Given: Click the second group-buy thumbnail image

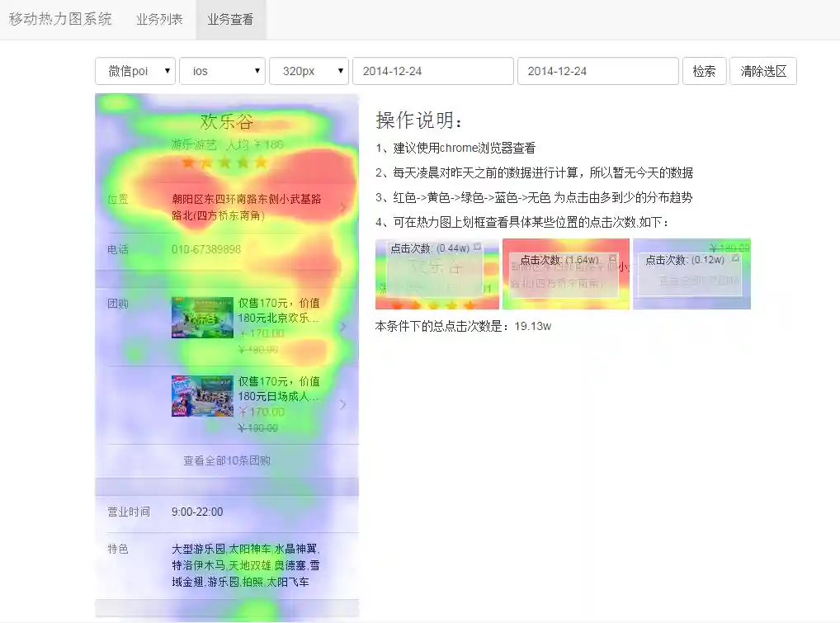Looking at the screenshot, I should [202, 396].
